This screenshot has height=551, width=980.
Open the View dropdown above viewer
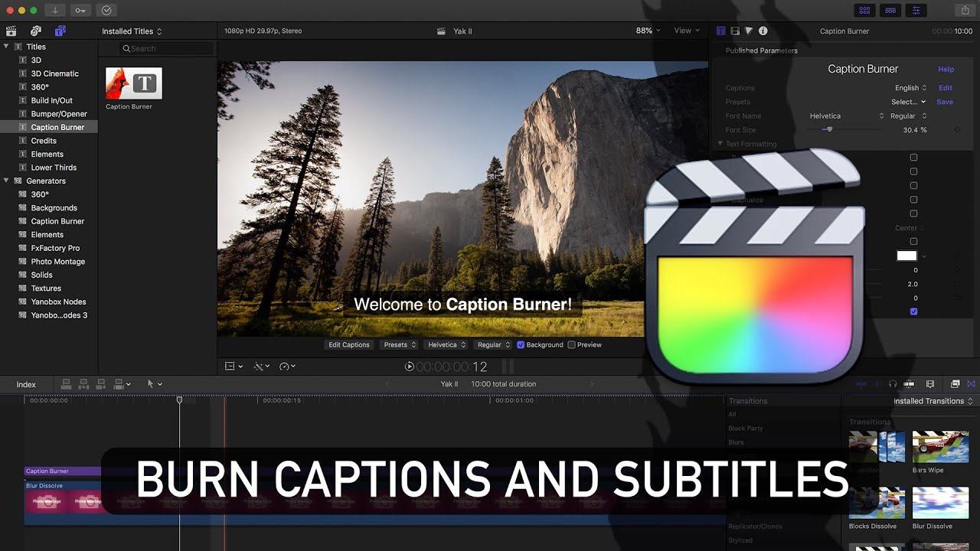687,31
